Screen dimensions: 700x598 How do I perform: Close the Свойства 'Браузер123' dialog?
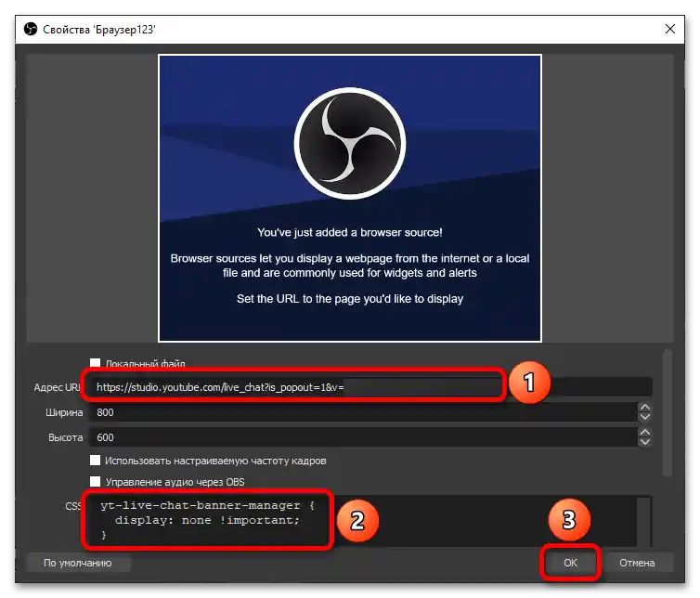click(669, 30)
